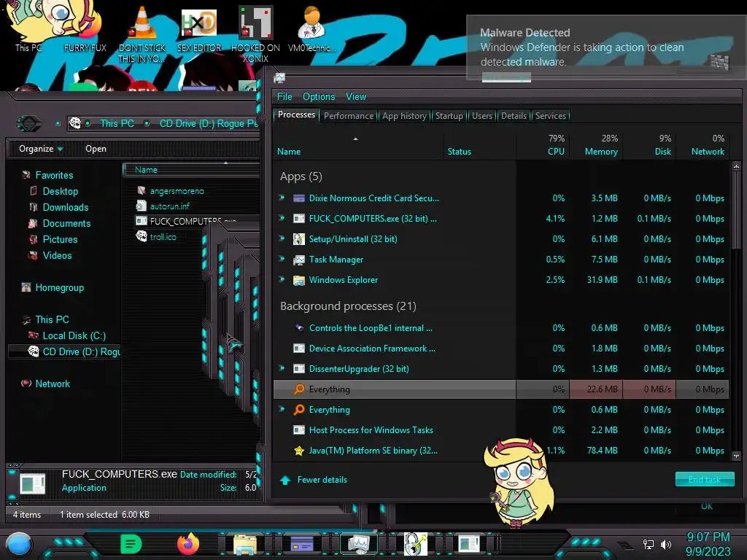Open the File menu in Task Manager
The height and width of the screenshot is (560, 747).
(x=285, y=97)
